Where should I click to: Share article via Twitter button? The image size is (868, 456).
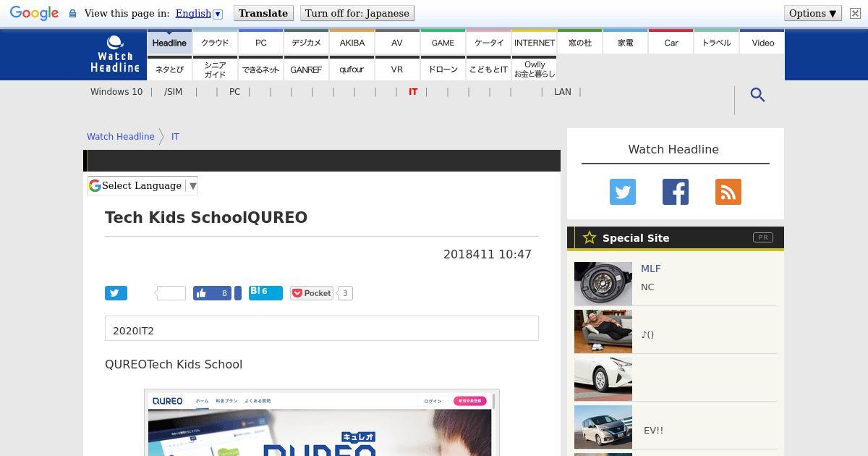tap(116, 293)
